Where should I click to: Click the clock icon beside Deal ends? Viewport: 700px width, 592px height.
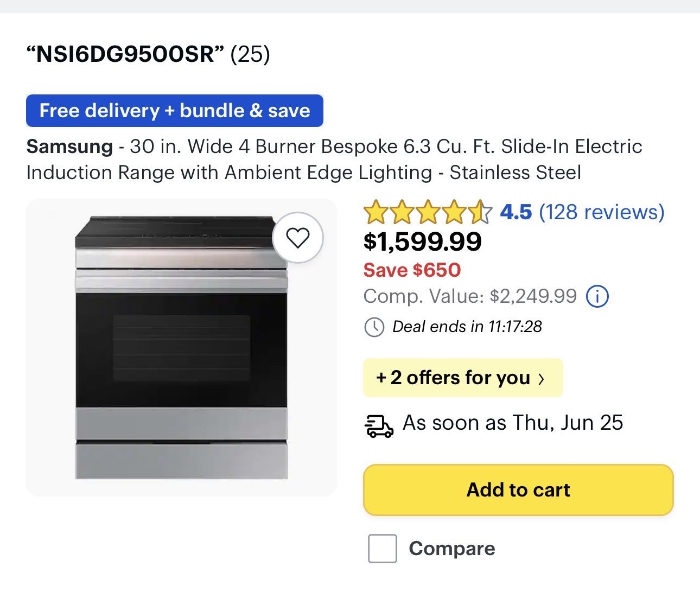point(374,327)
